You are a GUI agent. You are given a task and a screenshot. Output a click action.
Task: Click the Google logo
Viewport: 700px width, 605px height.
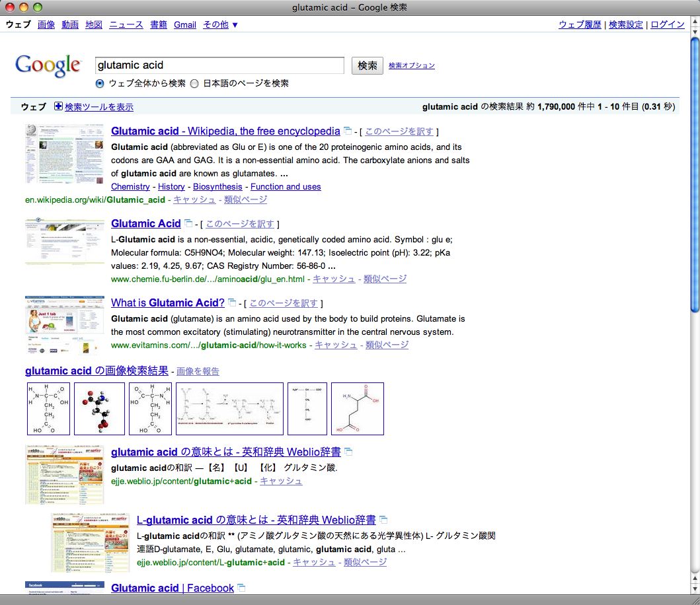pos(48,66)
